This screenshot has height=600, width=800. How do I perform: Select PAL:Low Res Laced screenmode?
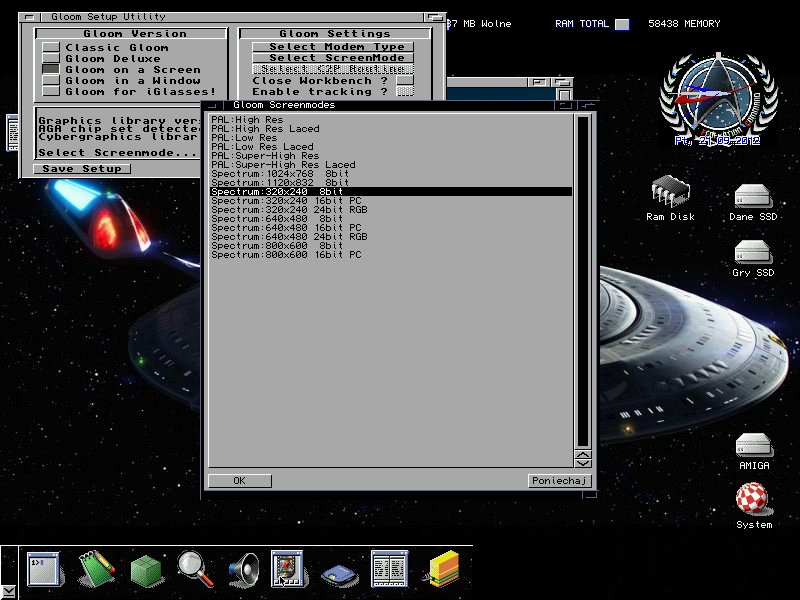(x=391, y=147)
